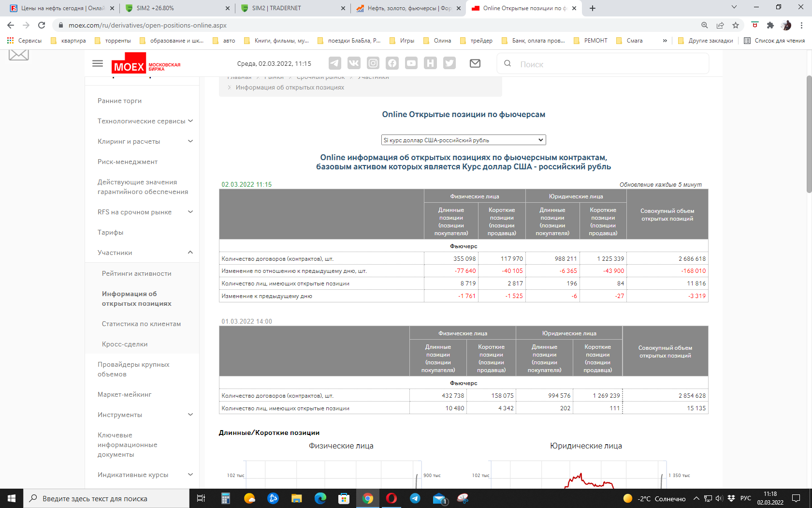Bookmark page with the star icon
Screen dimensions: 812x508
735,25
